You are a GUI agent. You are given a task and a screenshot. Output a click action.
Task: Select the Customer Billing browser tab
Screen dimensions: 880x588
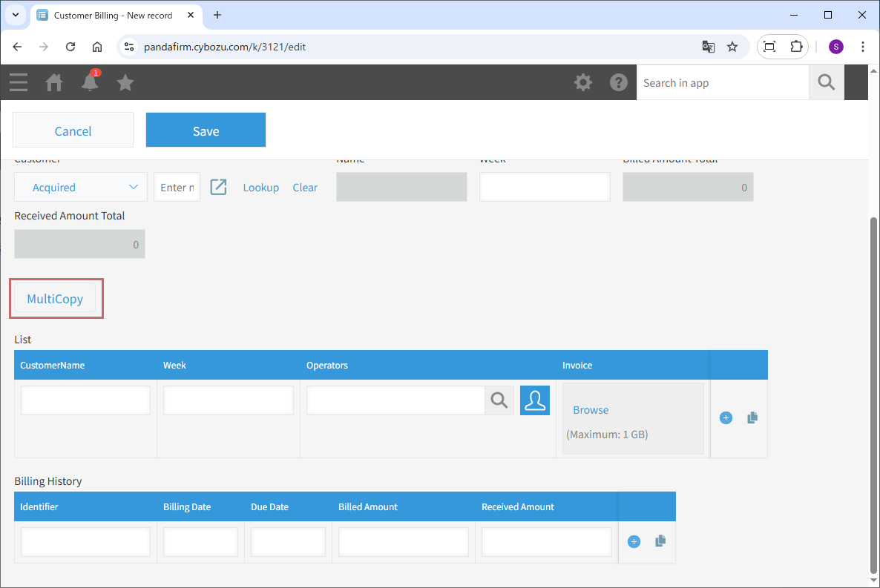coord(111,15)
